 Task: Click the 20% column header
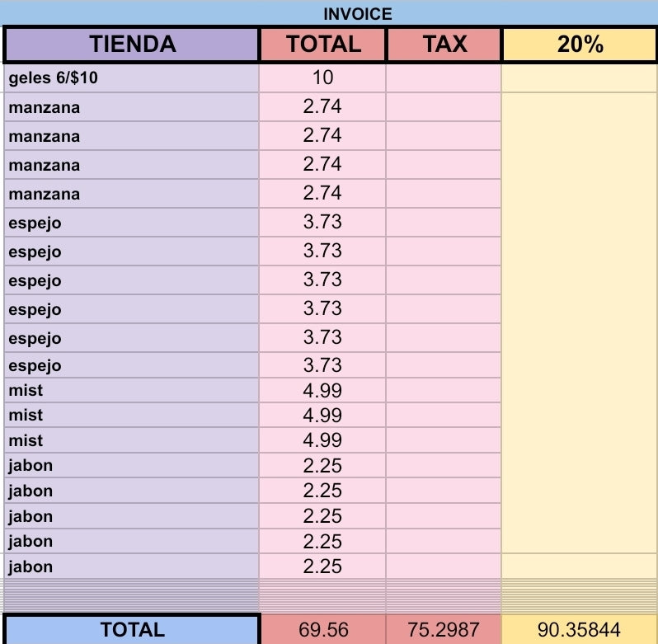pos(579,45)
